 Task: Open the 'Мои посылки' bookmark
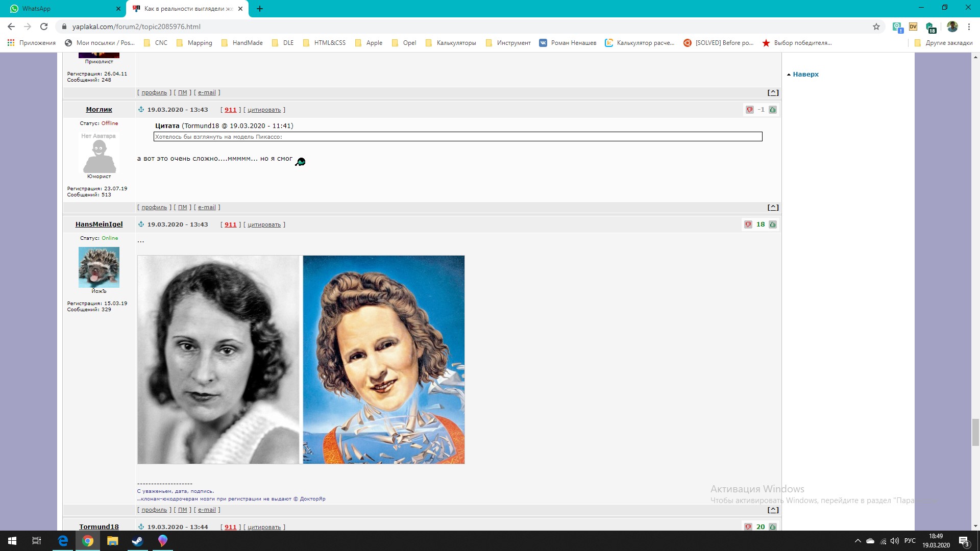(100, 43)
